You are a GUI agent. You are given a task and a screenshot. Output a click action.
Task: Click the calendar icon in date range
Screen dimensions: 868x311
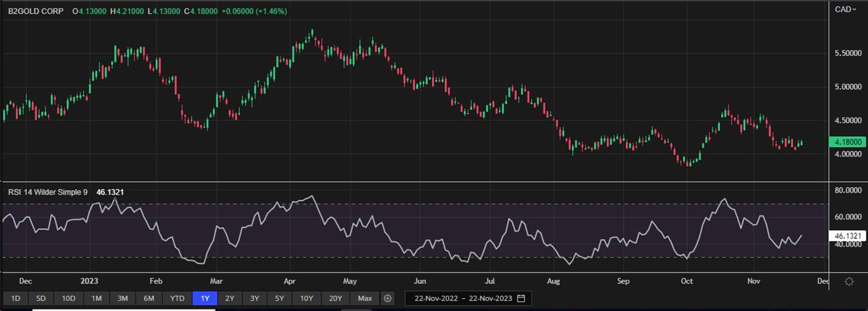point(521,298)
